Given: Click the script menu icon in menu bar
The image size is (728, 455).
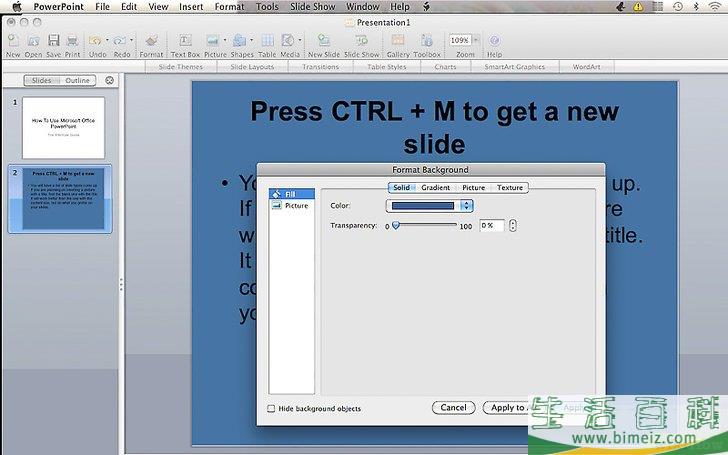Looking at the screenshot, I should click(426, 6).
